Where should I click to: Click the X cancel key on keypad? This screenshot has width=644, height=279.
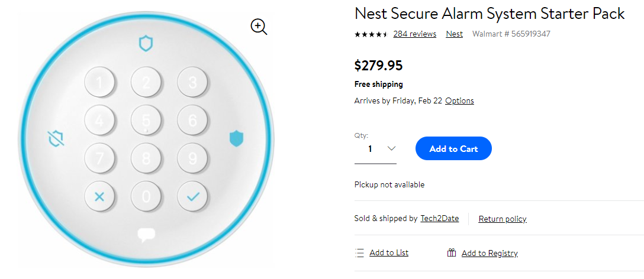pyautogui.click(x=99, y=197)
